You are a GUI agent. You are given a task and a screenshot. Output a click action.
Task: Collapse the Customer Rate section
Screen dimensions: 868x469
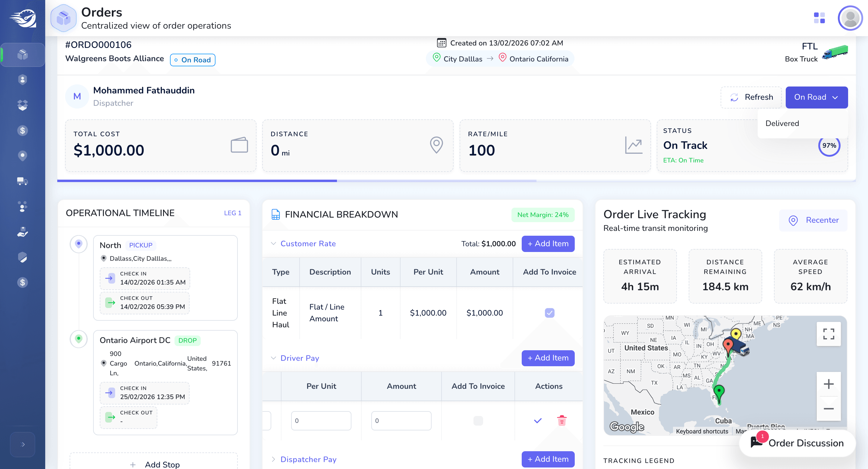pos(273,243)
